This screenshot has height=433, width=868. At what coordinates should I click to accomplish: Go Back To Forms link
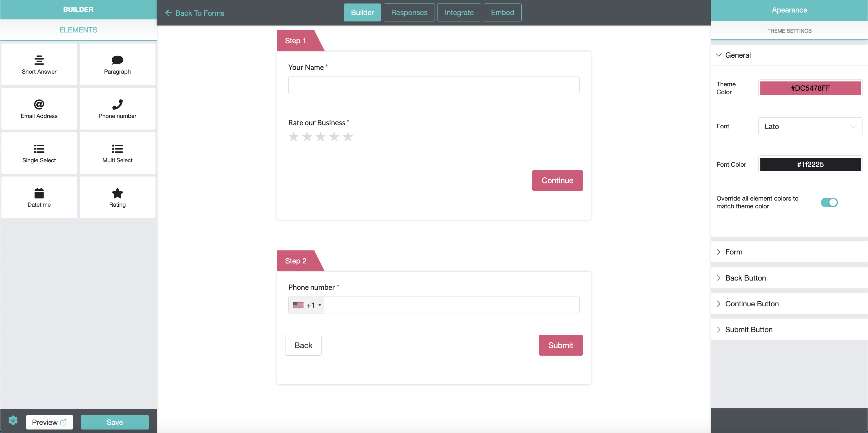tap(195, 13)
